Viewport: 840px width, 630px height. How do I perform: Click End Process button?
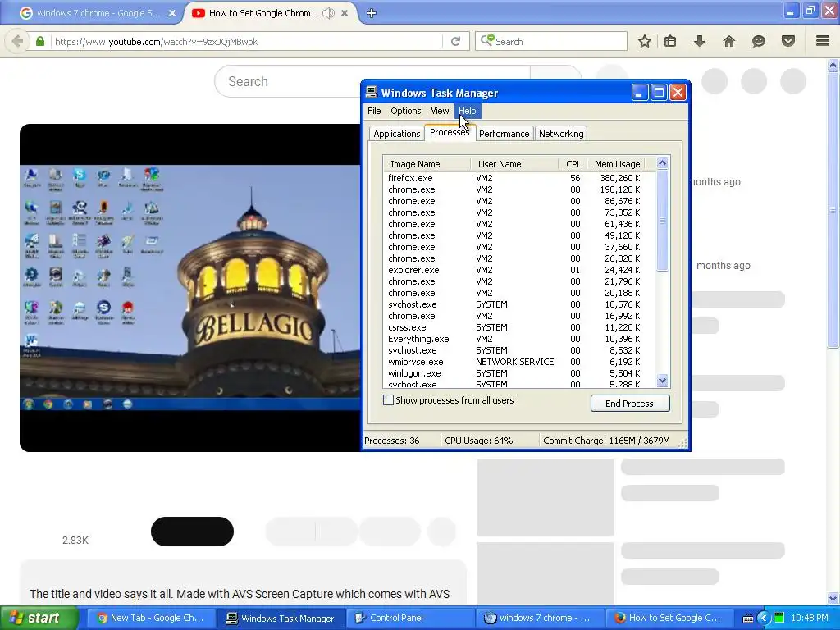(630, 404)
